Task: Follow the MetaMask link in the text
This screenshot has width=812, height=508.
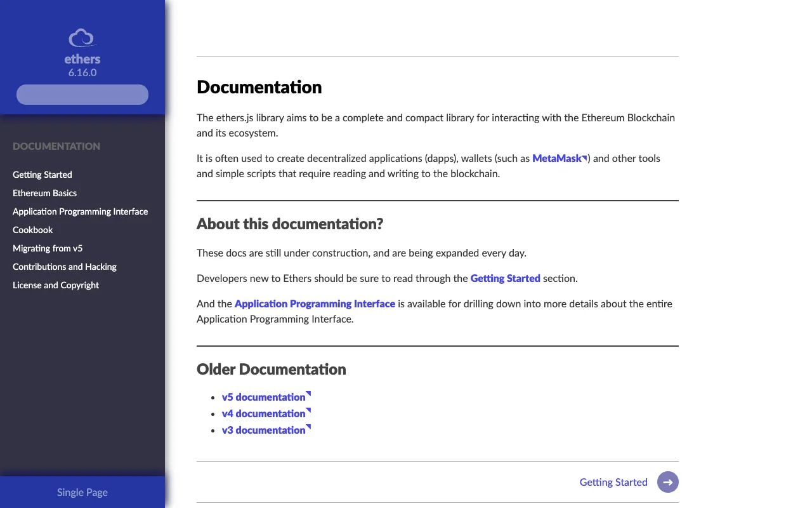Action: point(557,158)
